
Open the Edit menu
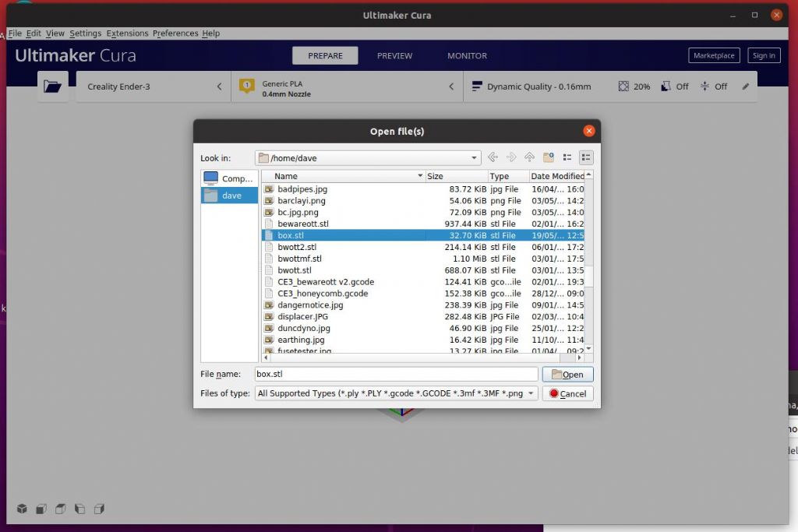[34, 33]
